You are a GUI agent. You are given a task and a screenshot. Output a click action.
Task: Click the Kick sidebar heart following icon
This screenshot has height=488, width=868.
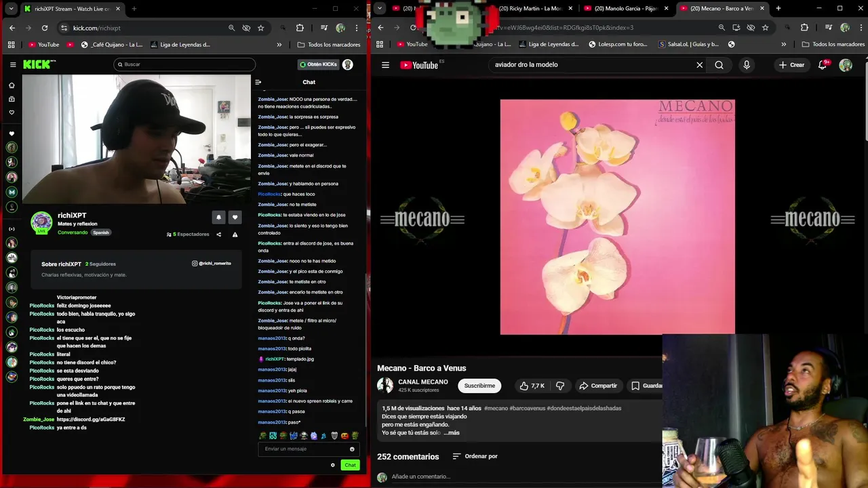tap(12, 113)
